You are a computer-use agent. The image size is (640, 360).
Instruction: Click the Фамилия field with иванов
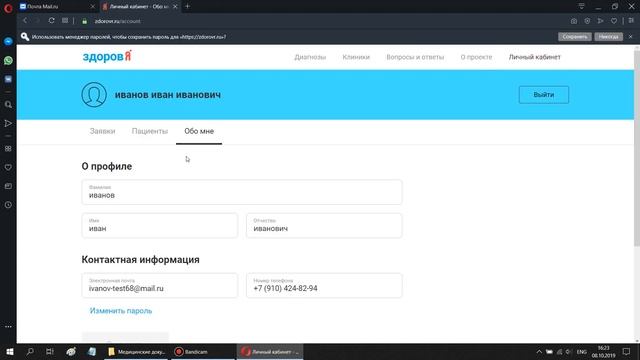point(242,192)
